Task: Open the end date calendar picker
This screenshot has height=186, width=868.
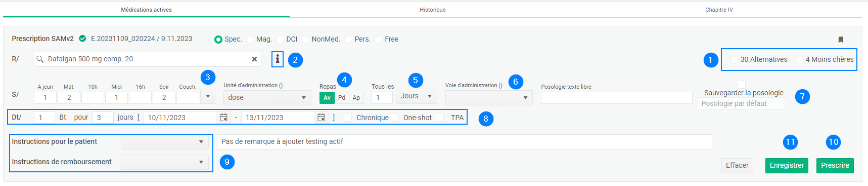Action: tap(321, 118)
